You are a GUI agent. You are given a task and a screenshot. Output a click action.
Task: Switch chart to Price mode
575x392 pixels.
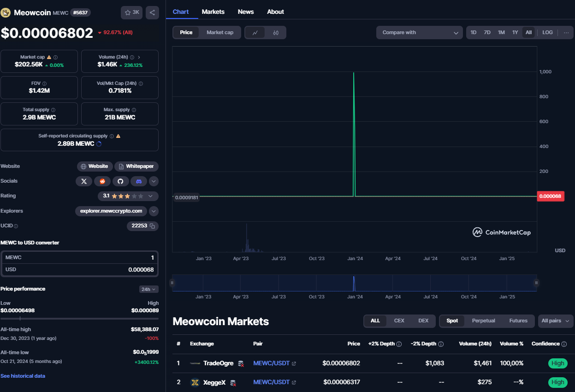pos(186,32)
